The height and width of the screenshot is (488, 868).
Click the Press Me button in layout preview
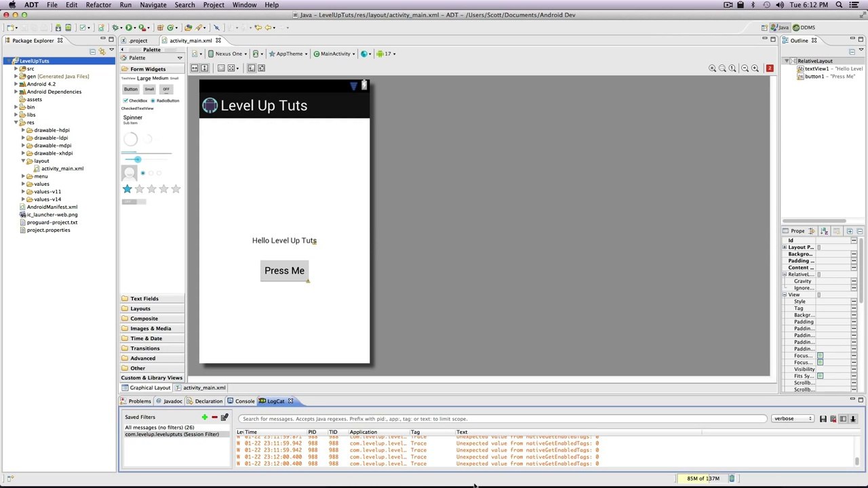(284, 271)
